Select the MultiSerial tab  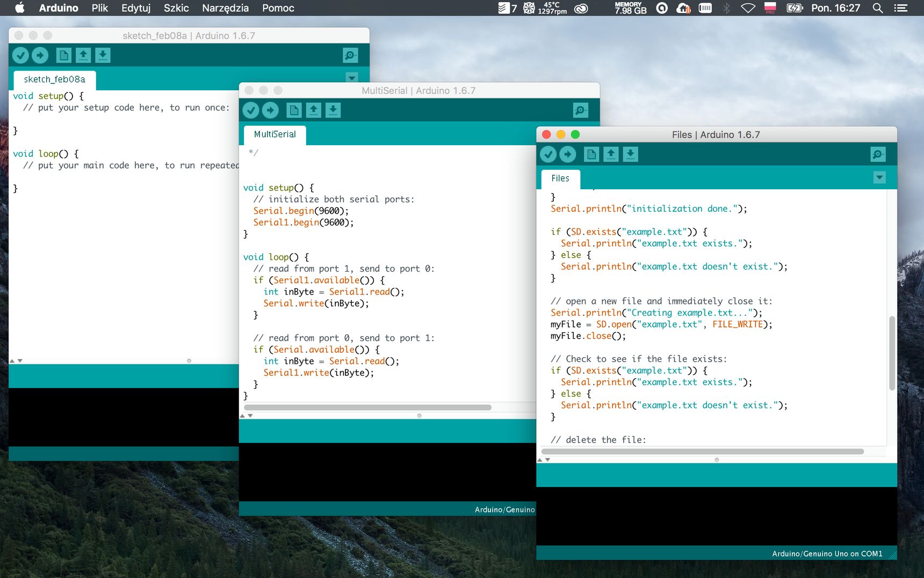275,134
